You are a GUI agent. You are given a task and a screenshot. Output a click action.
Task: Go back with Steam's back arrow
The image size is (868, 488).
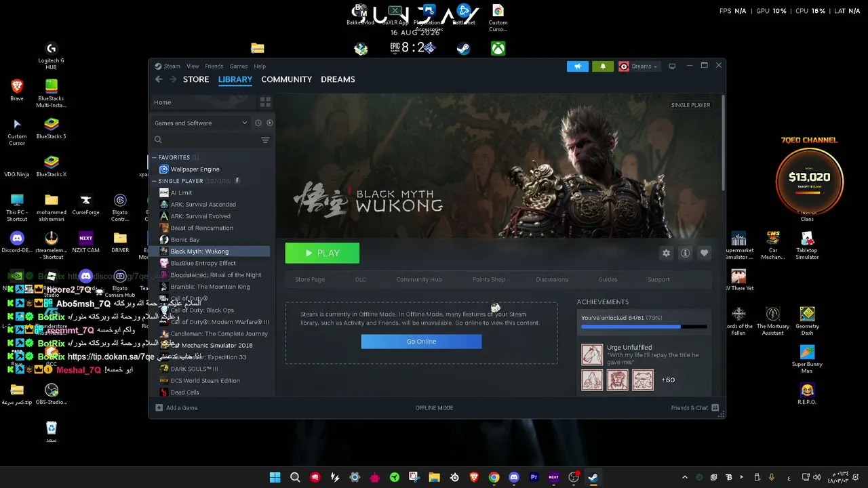tap(159, 79)
